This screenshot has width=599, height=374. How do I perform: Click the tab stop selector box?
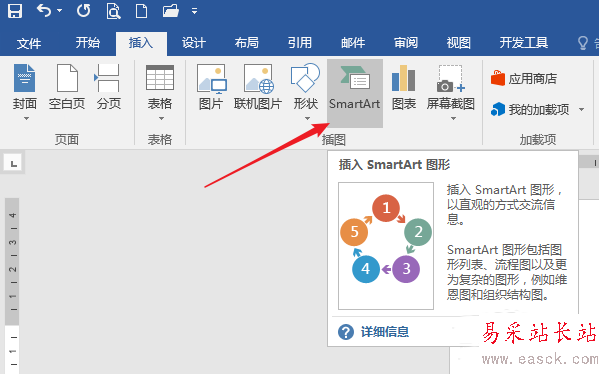13,163
